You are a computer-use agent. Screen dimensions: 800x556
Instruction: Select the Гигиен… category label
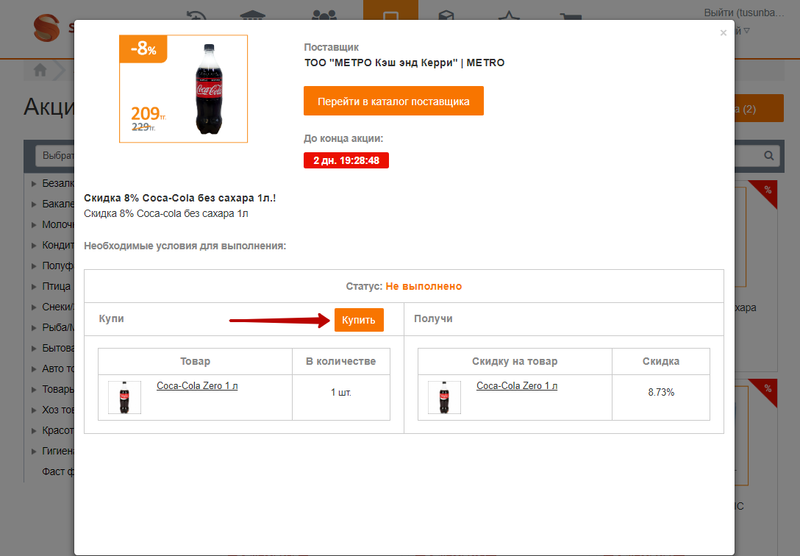coord(58,451)
